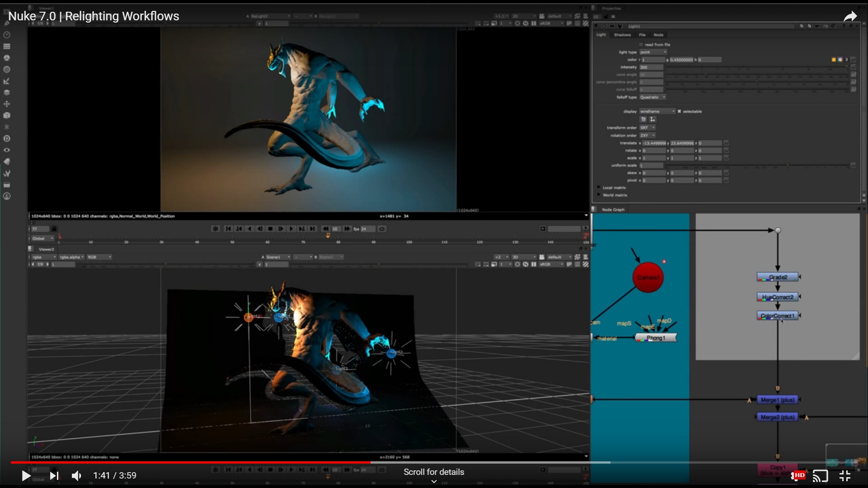The width and height of the screenshot is (868, 488).
Task: Uncheck the selectable checkbox
Action: point(679,111)
